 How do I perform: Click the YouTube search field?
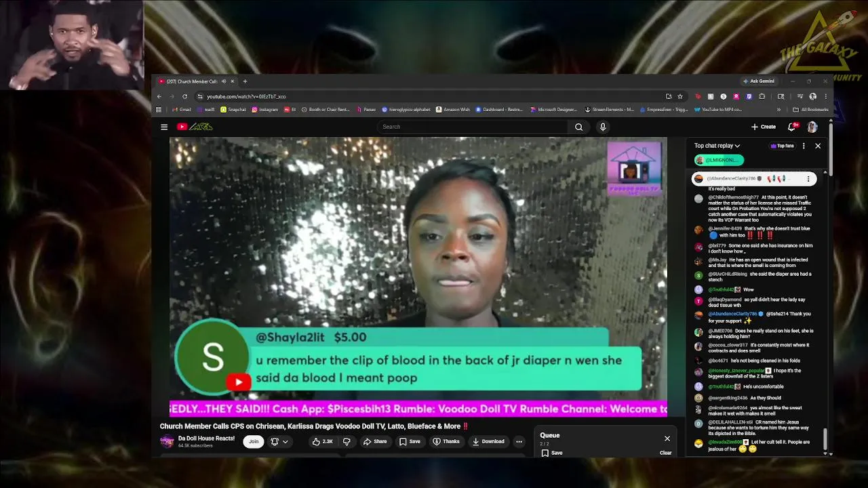point(472,127)
